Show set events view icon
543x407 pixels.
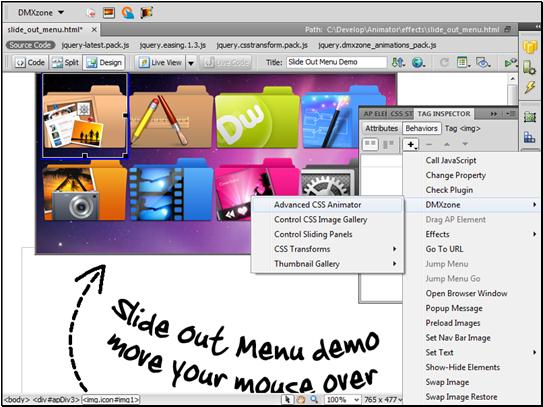370,144
